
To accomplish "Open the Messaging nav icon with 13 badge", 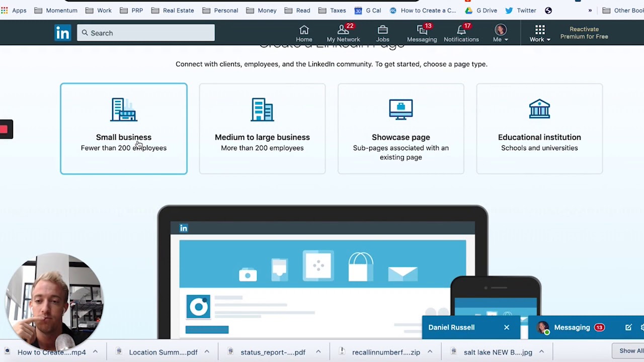I will 422,34.
